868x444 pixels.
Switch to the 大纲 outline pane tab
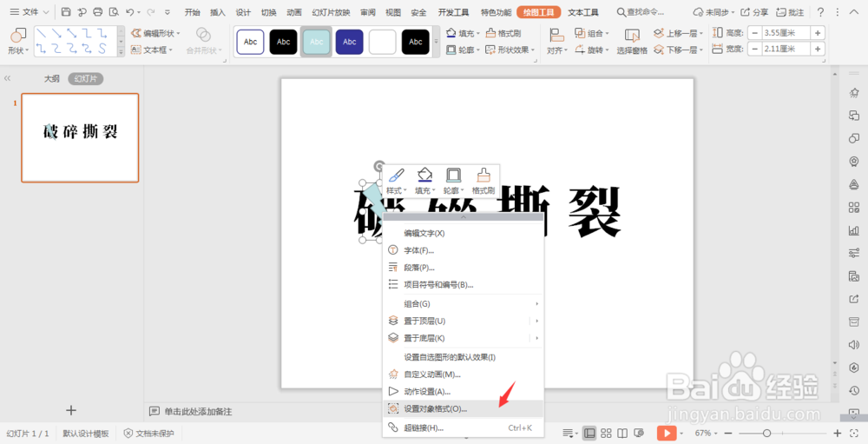click(x=52, y=79)
